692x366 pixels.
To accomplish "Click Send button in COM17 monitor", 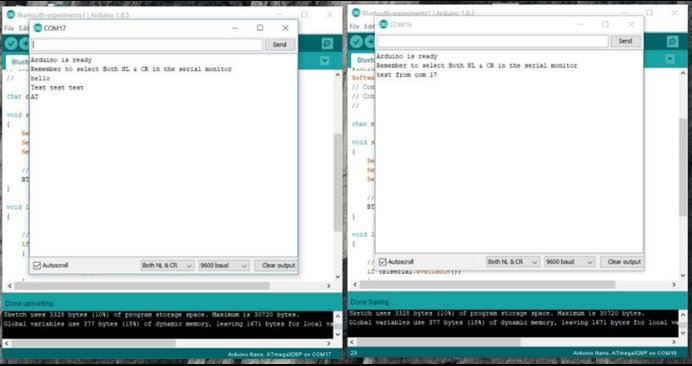I will click(x=280, y=45).
